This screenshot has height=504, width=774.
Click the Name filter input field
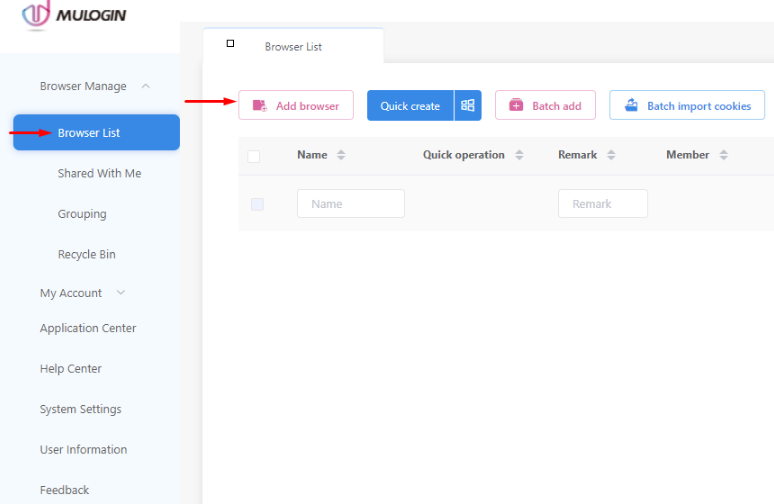click(350, 204)
